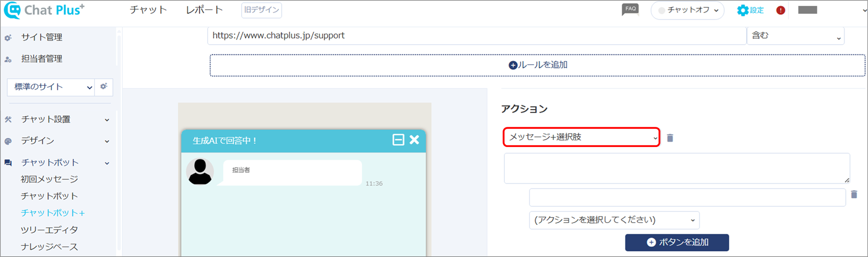Expand the チャット設置 sidebar section
The width and height of the screenshot is (868, 257).
(x=57, y=119)
